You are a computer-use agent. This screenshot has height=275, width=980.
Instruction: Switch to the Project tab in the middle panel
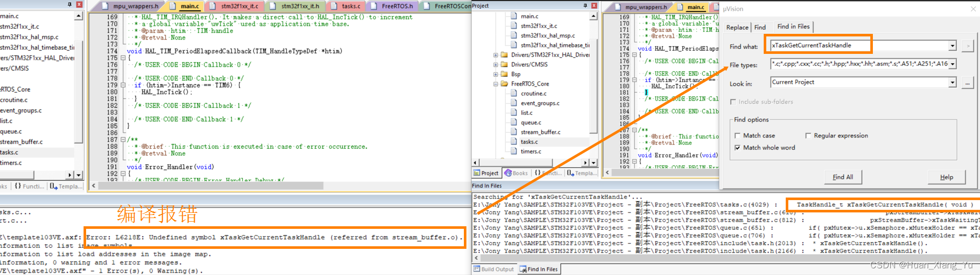pos(486,173)
